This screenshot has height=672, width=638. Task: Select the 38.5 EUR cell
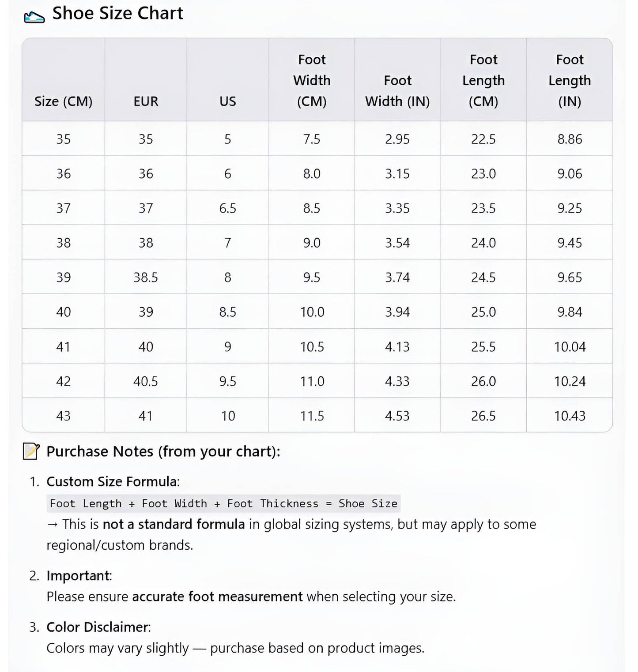pyautogui.click(x=146, y=277)
